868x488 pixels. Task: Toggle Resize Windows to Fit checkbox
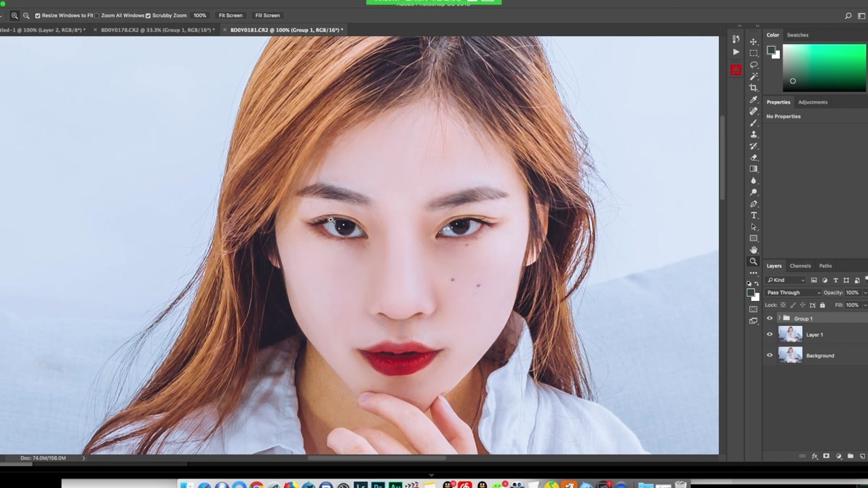[x=37, y=15]
